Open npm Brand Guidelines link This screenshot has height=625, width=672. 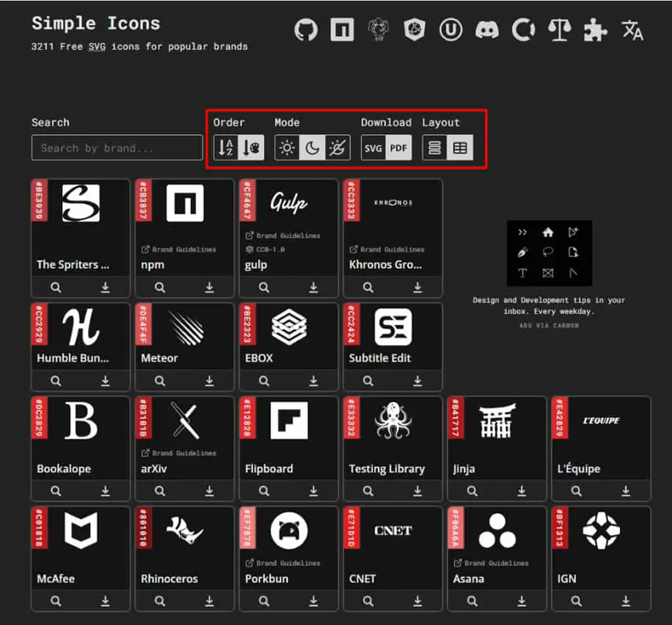pyautogui.click(x=179, y=249)
